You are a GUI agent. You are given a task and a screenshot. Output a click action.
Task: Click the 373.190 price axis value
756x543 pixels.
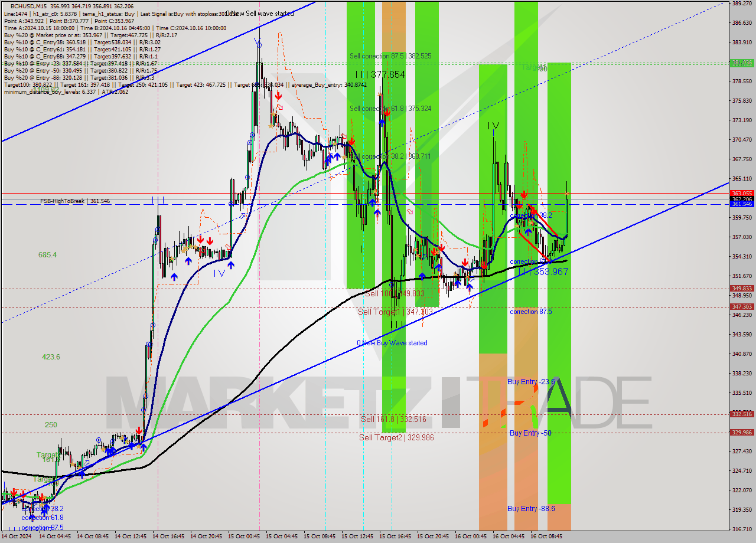point(742,120)
